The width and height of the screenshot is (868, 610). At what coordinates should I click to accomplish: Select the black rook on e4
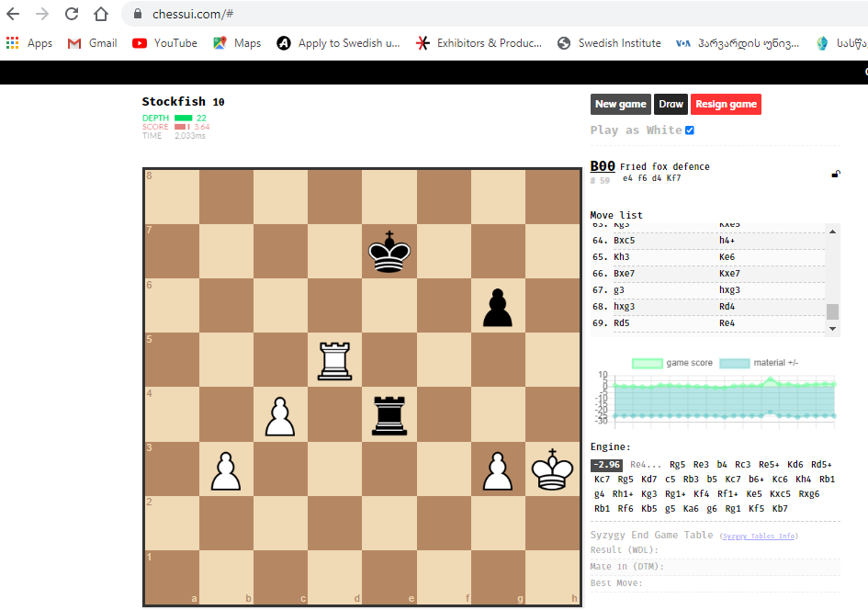point(389,415)
